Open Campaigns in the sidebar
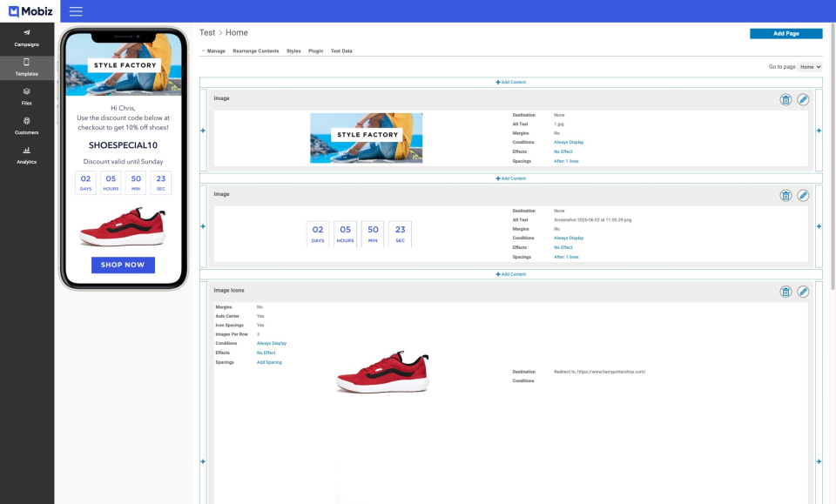The width and height of the screenshot is (836, 504). tap(27, 38)
